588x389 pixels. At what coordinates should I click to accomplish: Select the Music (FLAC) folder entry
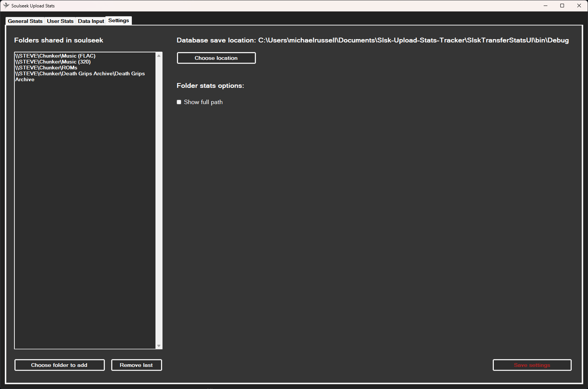[55, 56]
